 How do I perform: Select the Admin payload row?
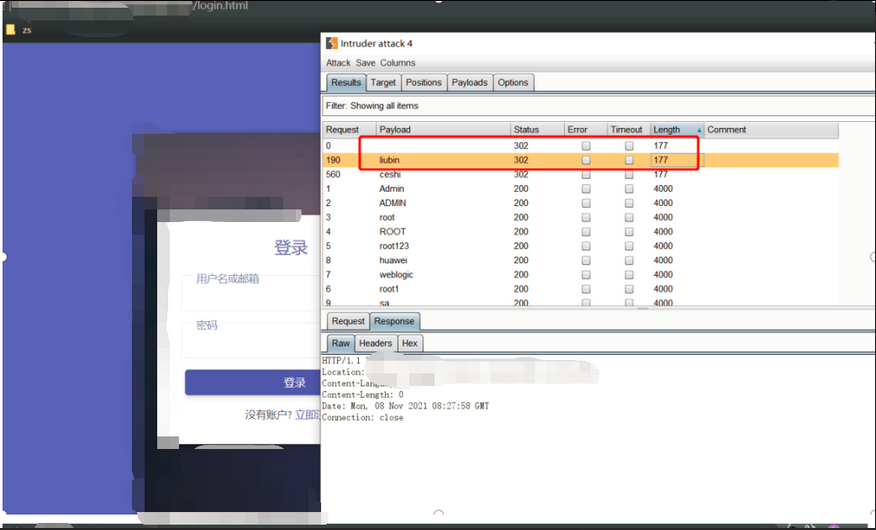coord(581,189)
